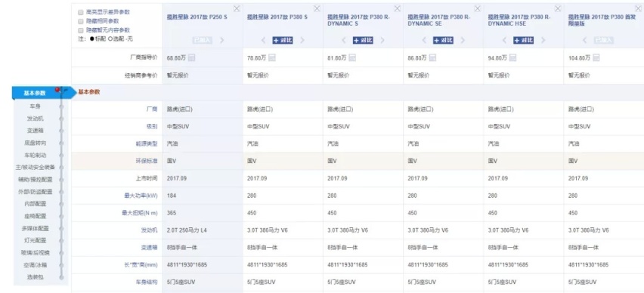Screen dimensions: 644x293
Task: Click the 车身结构 parameter label
Action: [x=146, y=282]
